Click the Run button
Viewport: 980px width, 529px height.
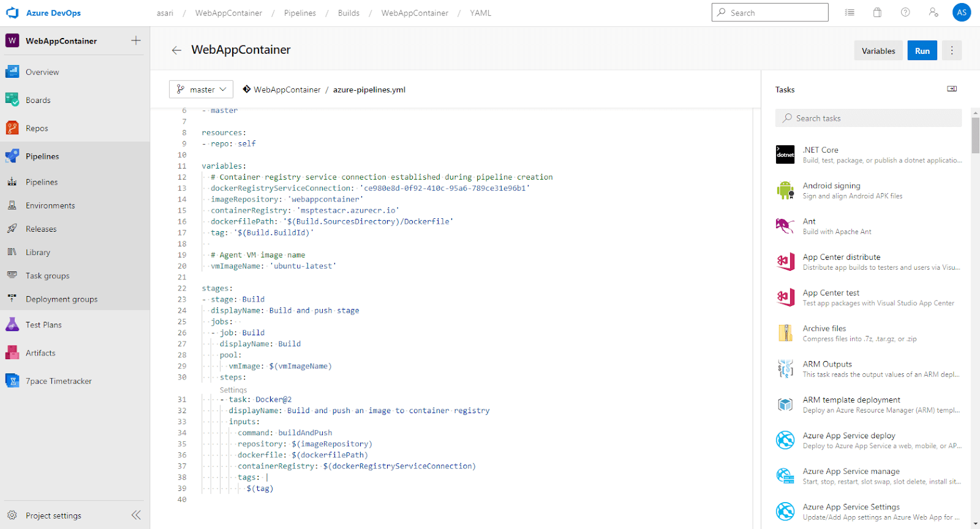[922, 51]
